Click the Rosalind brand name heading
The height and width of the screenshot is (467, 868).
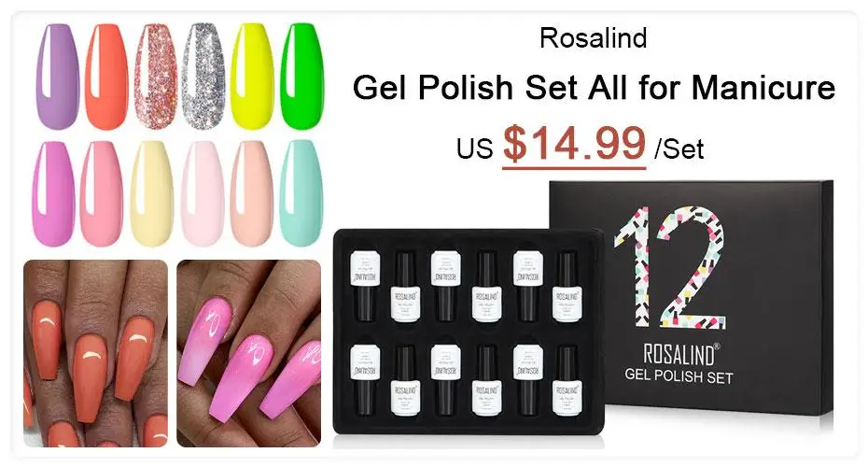tap(593, 38)
